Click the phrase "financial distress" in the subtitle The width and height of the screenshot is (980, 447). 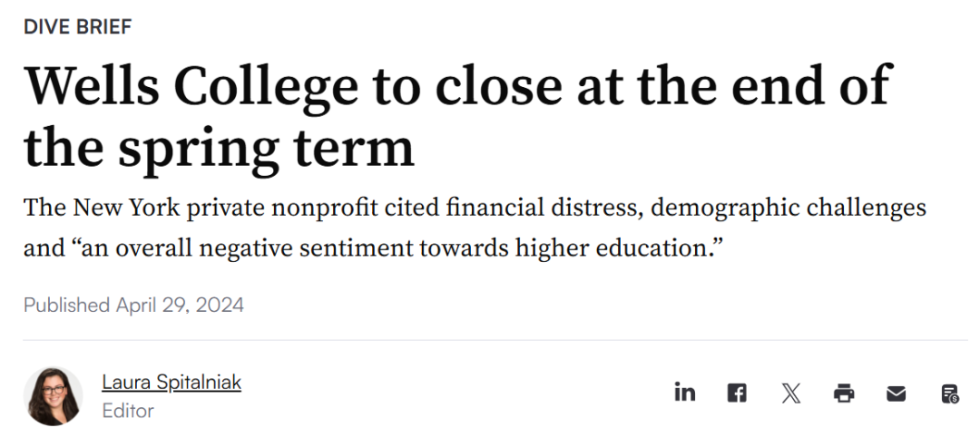(x=544, y=208)
